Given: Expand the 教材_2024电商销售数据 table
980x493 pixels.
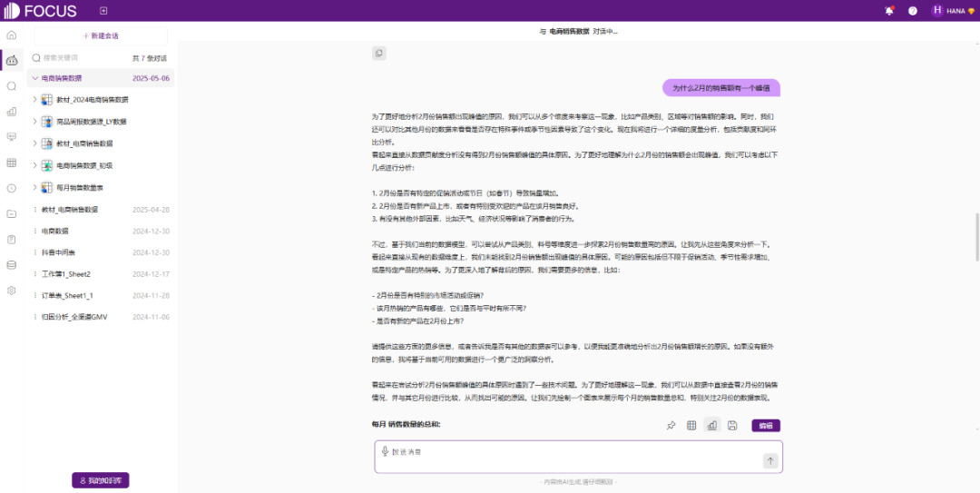Looking at the screenshot, I should (35, 100).
